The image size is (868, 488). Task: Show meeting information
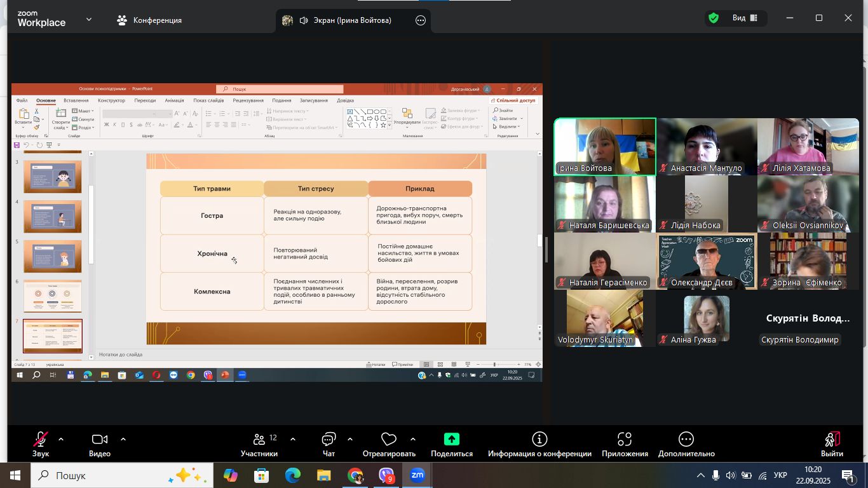(x=539, y=444)
